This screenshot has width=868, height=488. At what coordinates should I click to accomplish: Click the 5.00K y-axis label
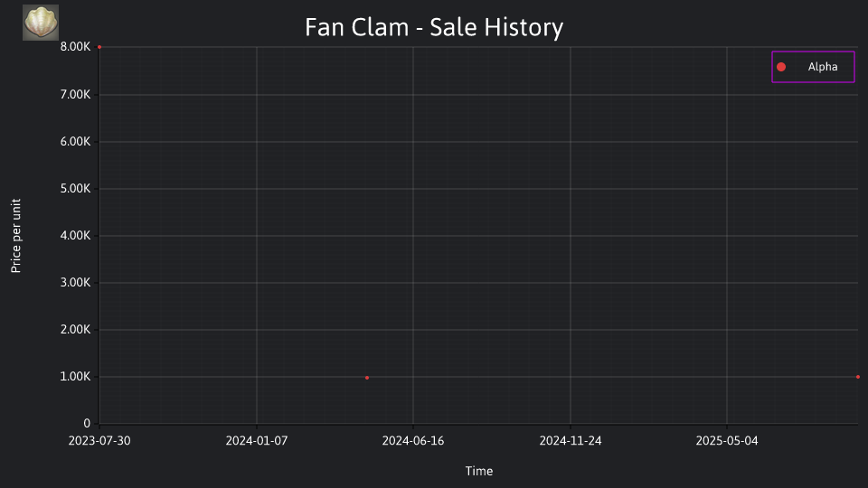(75, 189)
